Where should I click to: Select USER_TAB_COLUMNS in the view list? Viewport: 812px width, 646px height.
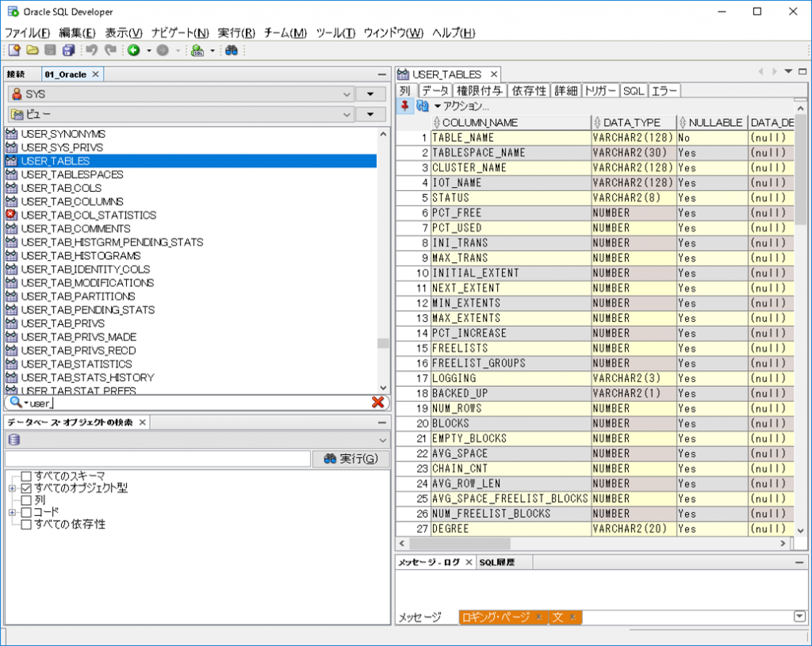point(72,201)
